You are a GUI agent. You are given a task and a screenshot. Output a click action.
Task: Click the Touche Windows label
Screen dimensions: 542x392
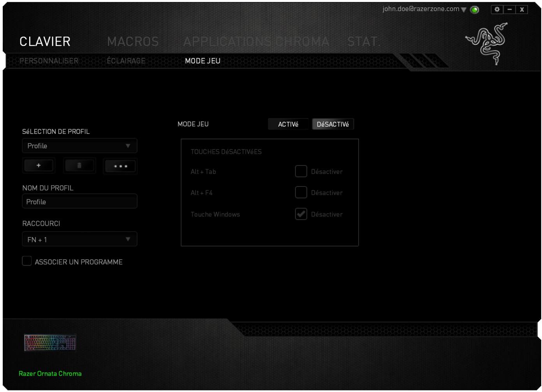click(x=215, y=214)
